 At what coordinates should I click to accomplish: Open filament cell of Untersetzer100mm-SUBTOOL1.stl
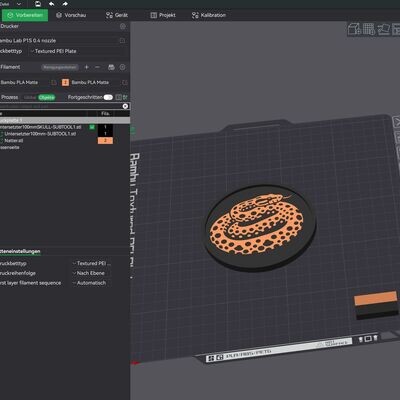(105, 134)
